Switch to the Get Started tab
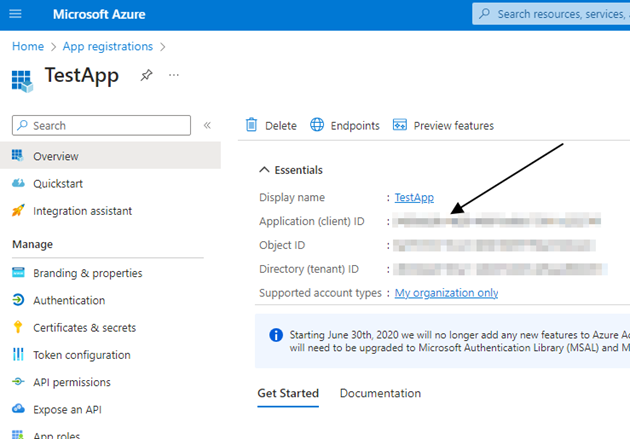This screenshot has height=439, width=630. pyautogui.click(x=288, y=394)
